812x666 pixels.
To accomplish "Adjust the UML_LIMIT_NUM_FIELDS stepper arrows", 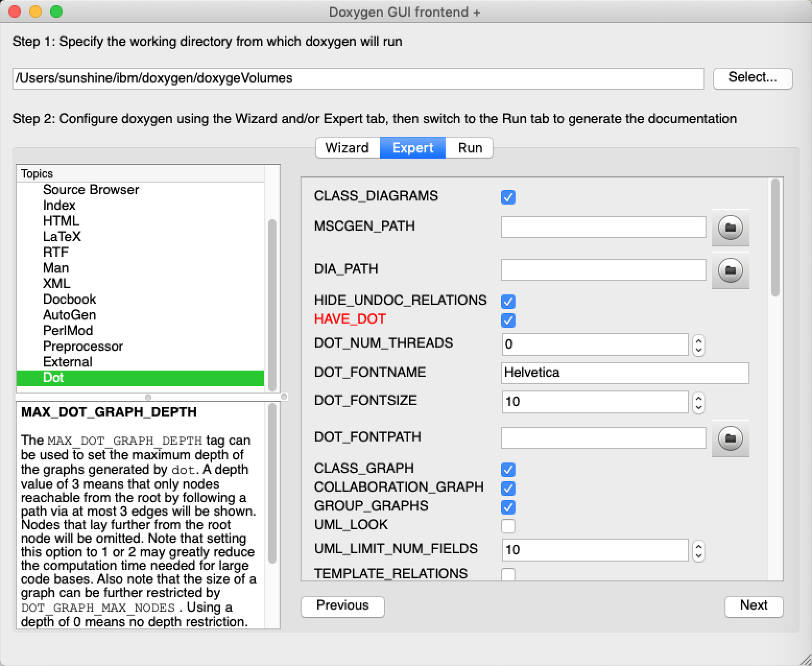I will pyautogui.click(x=699, y=550).
